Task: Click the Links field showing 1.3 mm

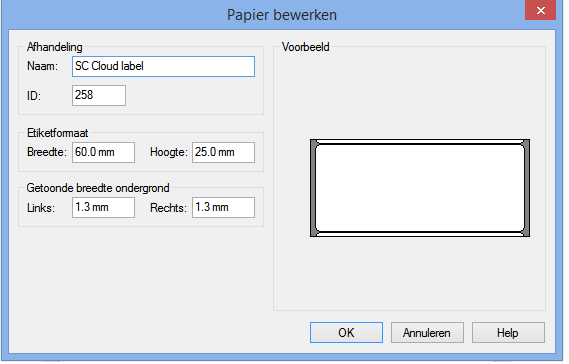Action: pyautogui.click(x=103, y=208)
